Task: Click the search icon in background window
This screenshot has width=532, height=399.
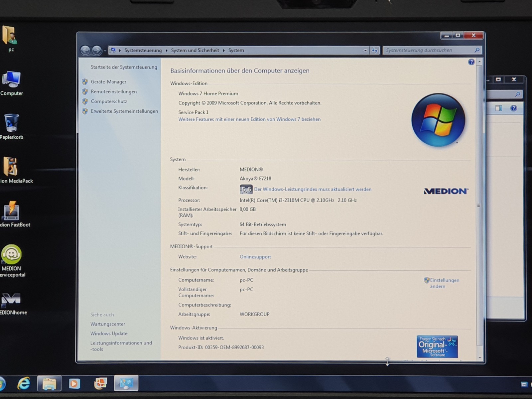Action: (517, 94)
